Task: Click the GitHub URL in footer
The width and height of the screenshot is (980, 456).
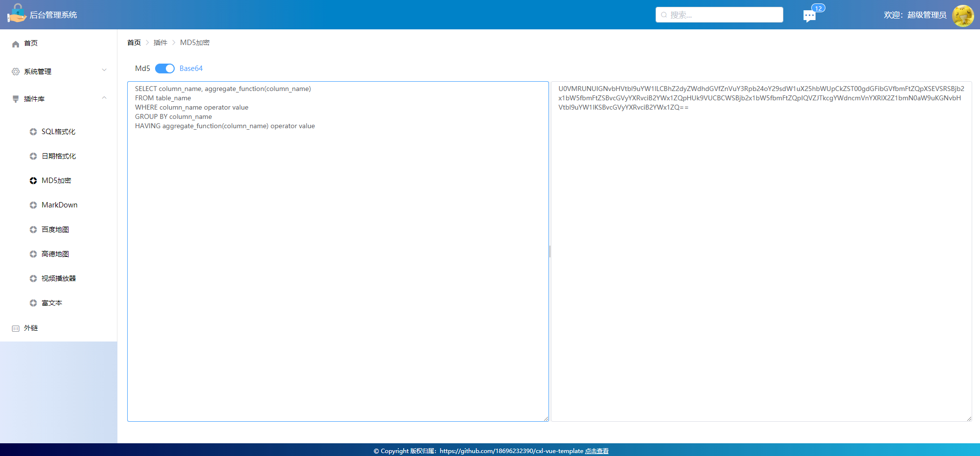Action: point(511,451)
